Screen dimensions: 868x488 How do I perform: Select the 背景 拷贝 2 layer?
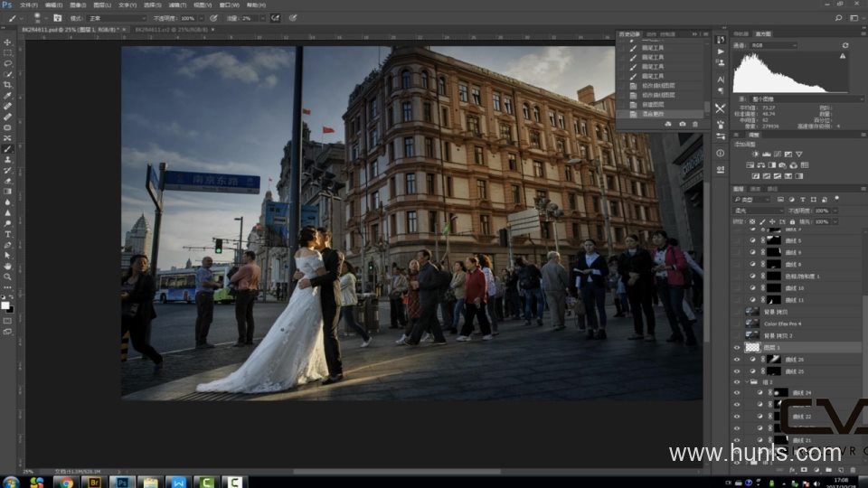coord(779,334)
